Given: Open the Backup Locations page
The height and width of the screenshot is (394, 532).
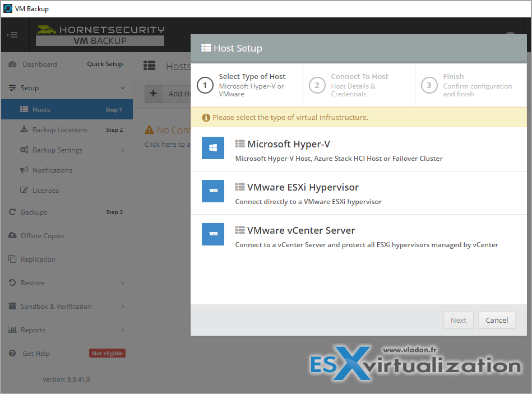Looking at the screenshot, I should click(60, 130).
